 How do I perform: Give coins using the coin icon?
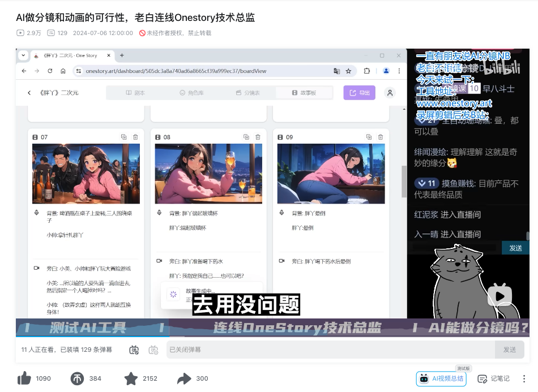[x=77, y=378]
